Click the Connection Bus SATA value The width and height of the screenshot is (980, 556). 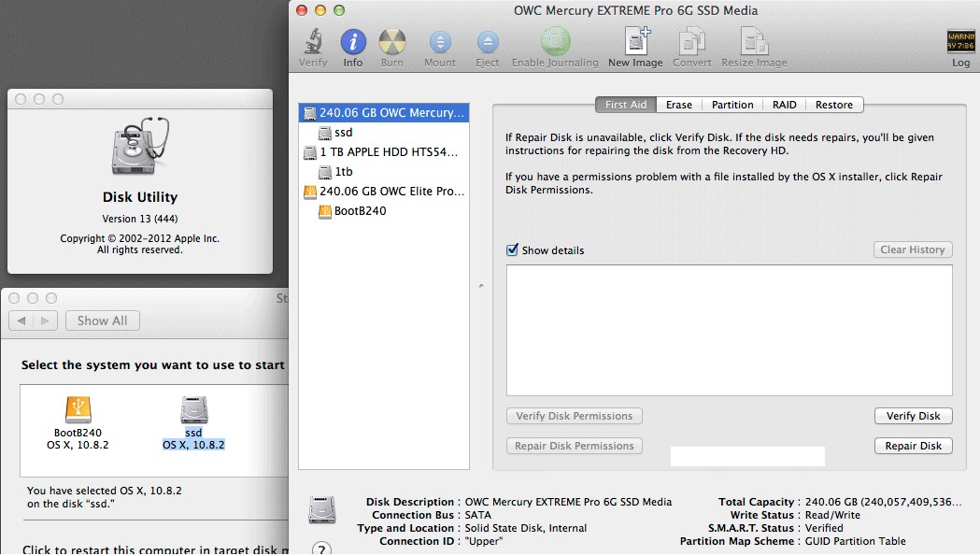click(x=477, y=515)
